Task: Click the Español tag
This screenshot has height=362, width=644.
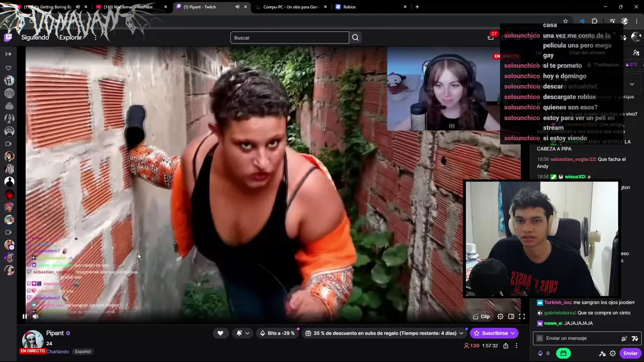Action: [83, 351]
